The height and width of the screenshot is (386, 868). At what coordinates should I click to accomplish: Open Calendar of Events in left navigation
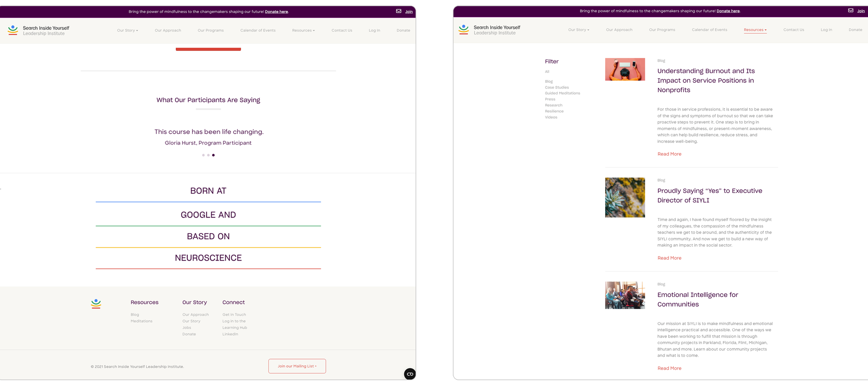click(258, 30)
